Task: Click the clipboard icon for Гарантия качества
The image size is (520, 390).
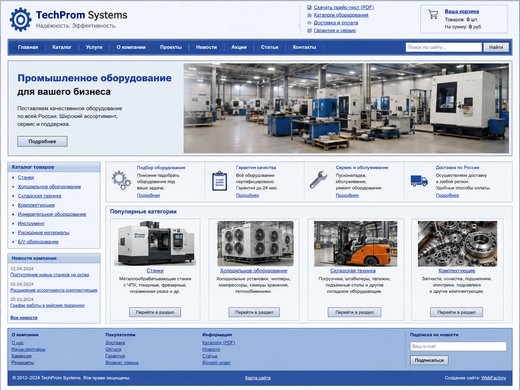Action: coord(220,181)
